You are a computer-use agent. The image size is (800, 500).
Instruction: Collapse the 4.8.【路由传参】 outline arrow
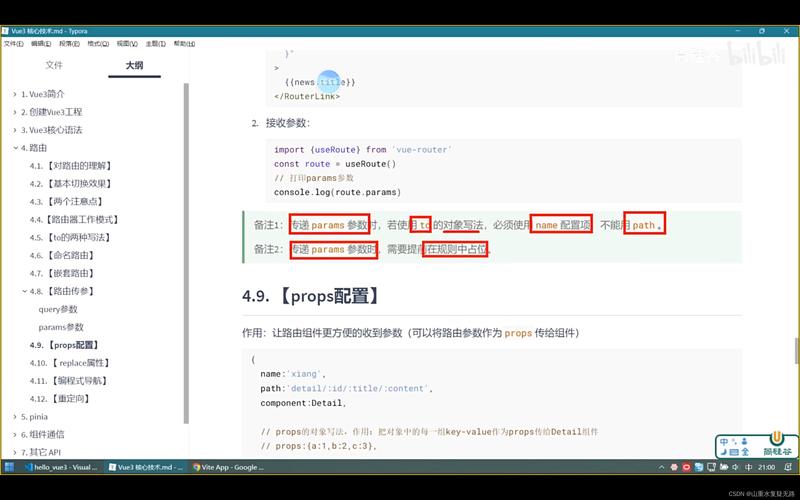pos(24,291)
